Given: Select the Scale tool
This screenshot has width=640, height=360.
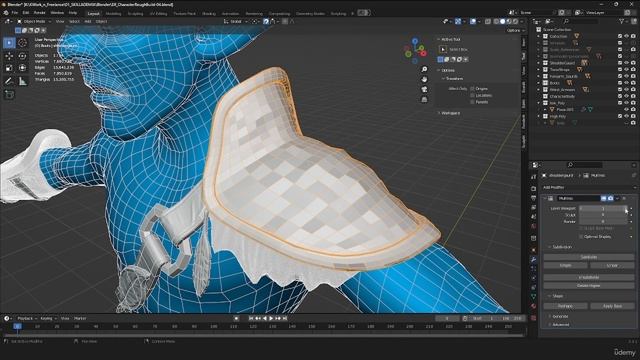Looking at the screenshot, I should (x=9, y=68).
